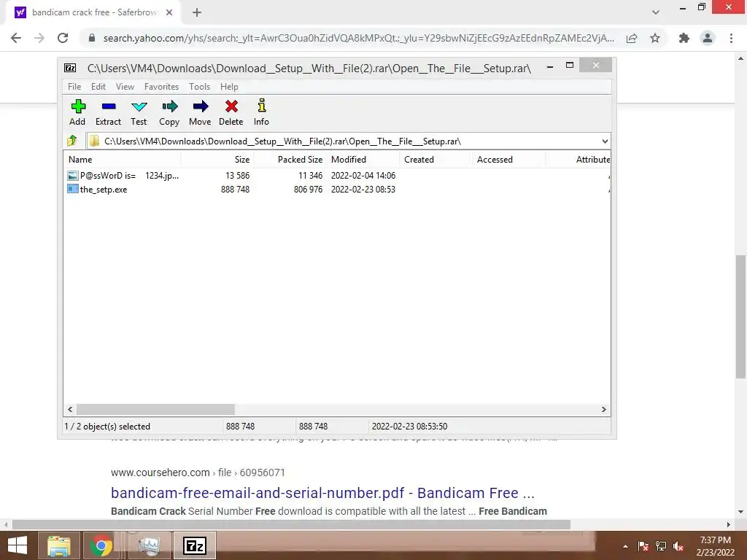Click the 7-Zip horizontal scrollbar thumb
Screen dimensions: 747x560
tap(155, 410)
